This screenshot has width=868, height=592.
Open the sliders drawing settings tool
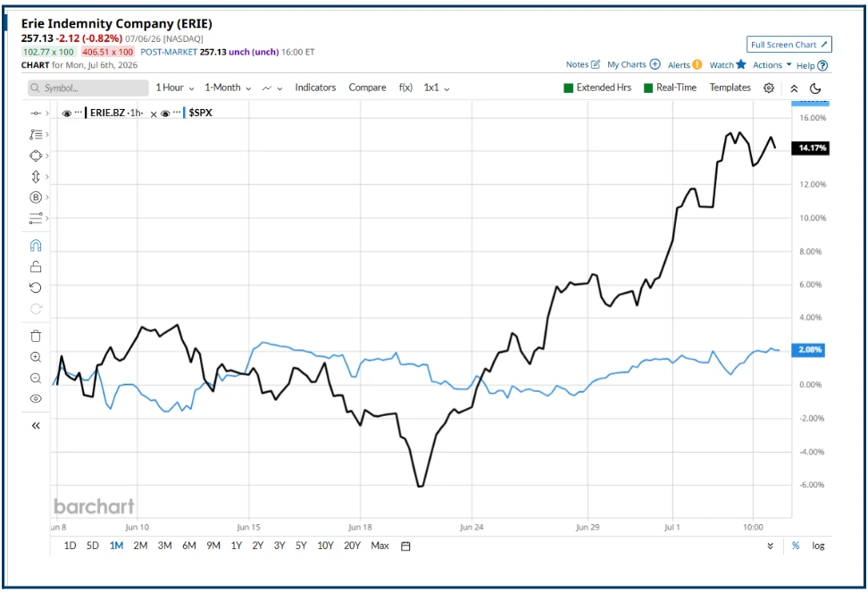36,218
